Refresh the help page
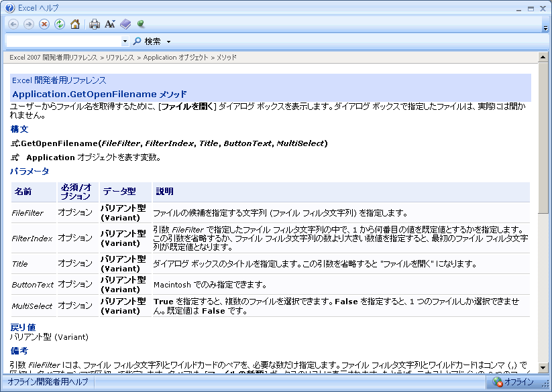Image resolution: width=552 pixels, height=392 pixels. click(60, 24)
